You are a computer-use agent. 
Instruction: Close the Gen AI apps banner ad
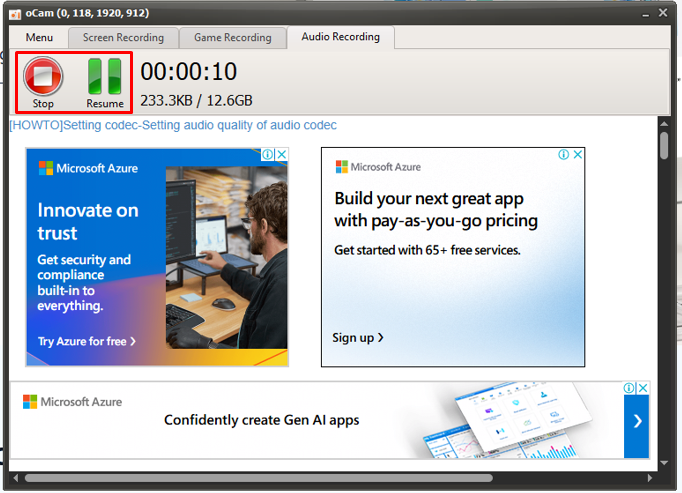[643, 388]
